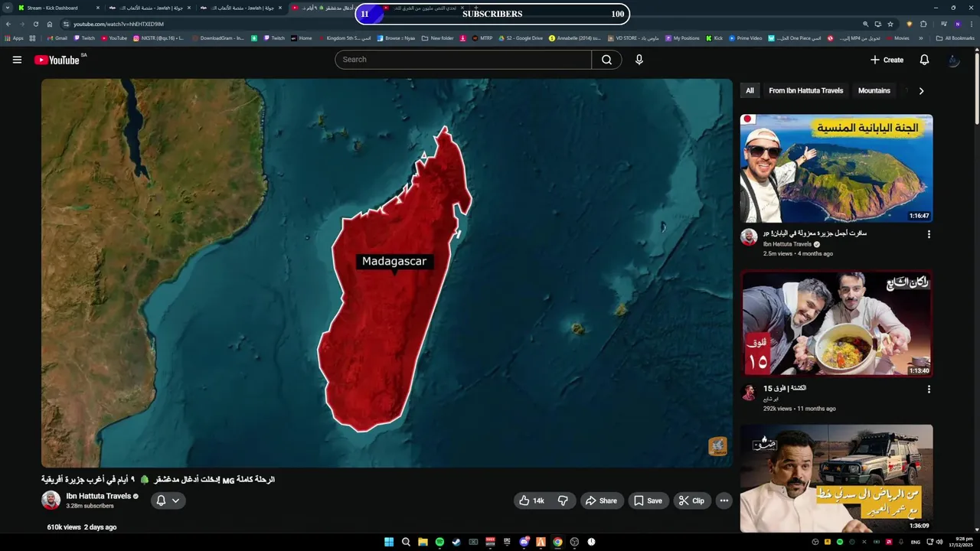The width and height of the screenshot is (980, 551).
Task: Click the Madagascar video player
Action: click(387, 273)
